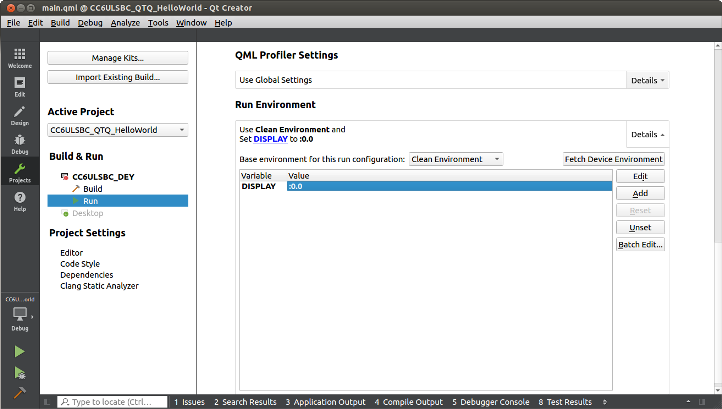Screen dimensions: 722x409
Task: Select the Desktop kit item
Action: 87,213
